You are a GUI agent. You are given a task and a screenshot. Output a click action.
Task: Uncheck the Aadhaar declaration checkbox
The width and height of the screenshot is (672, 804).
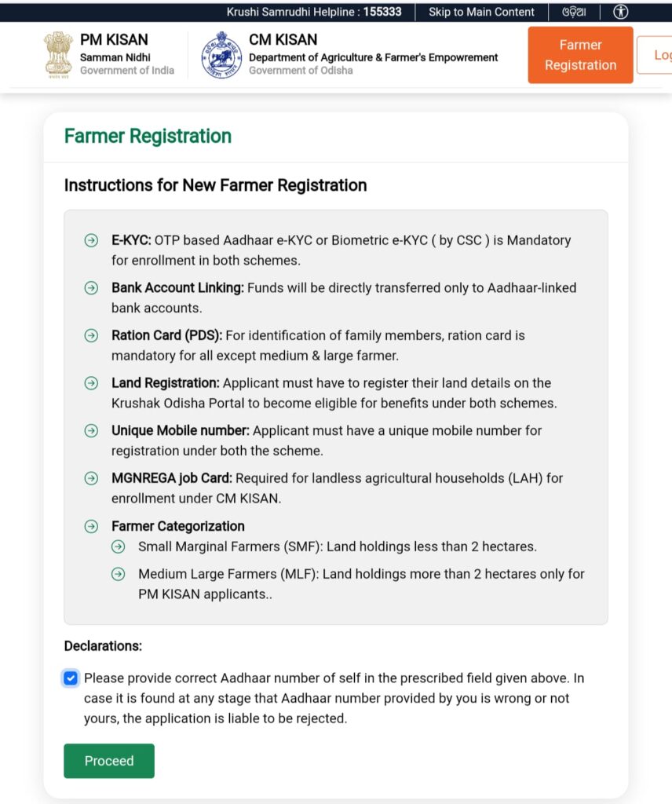coord(71,678)
